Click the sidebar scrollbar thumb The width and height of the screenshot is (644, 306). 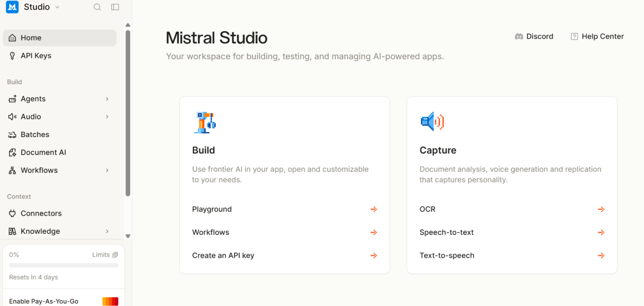tap(128, 113)
